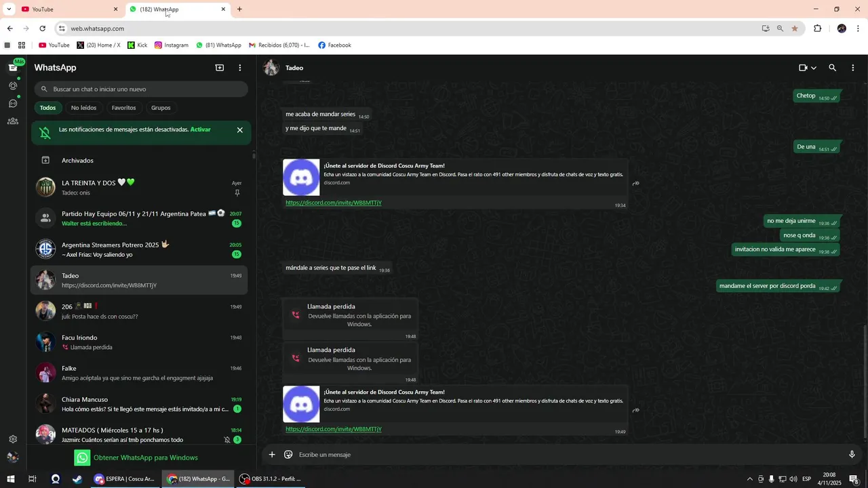Open MATEADOS group chat
This screenshot has height=488, width=868.
pos(140,434)
